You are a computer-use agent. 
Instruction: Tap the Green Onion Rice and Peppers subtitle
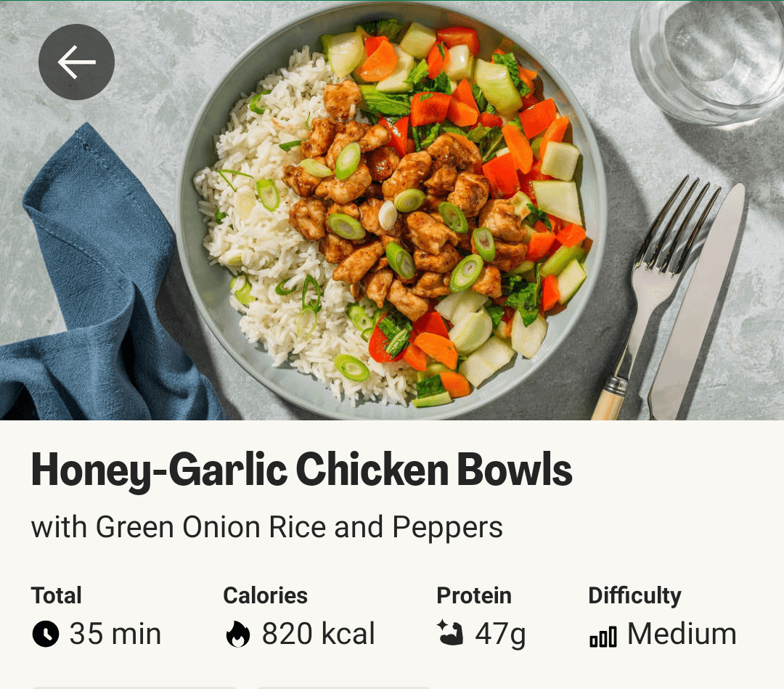click(267, 528)
